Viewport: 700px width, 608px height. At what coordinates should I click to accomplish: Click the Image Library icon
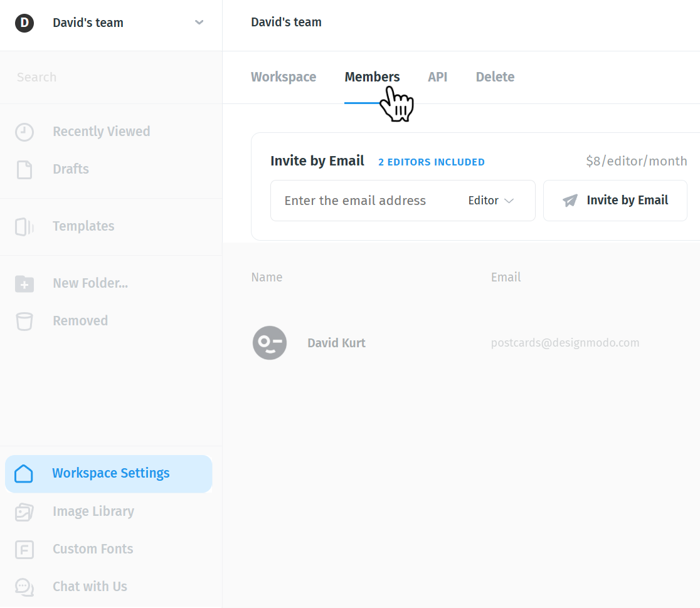point(24,512)
